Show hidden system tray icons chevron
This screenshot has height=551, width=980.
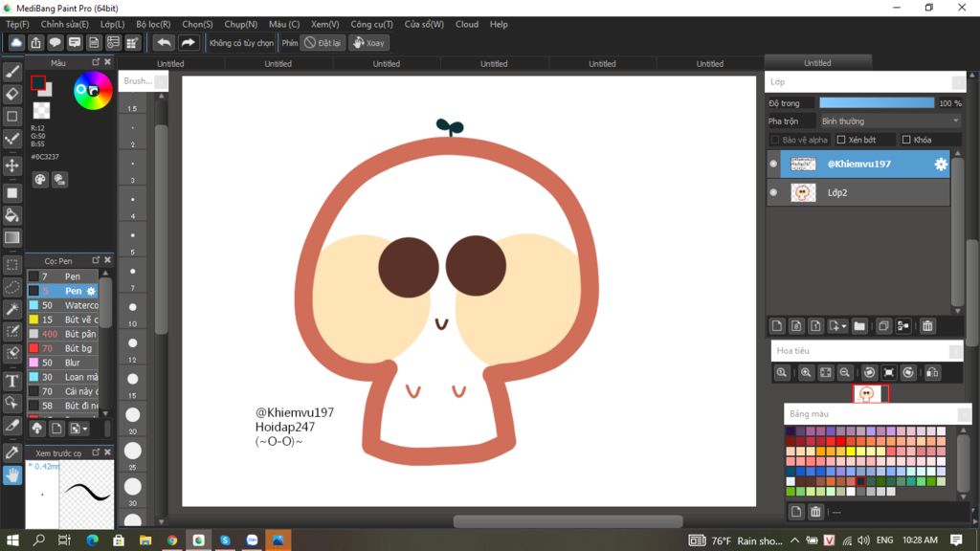tap(794, 540)
